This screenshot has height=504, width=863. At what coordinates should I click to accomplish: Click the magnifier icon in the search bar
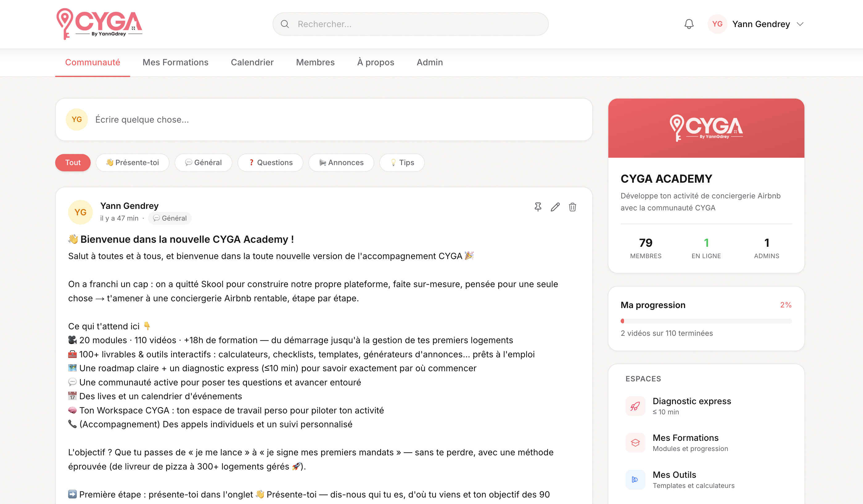285,24
